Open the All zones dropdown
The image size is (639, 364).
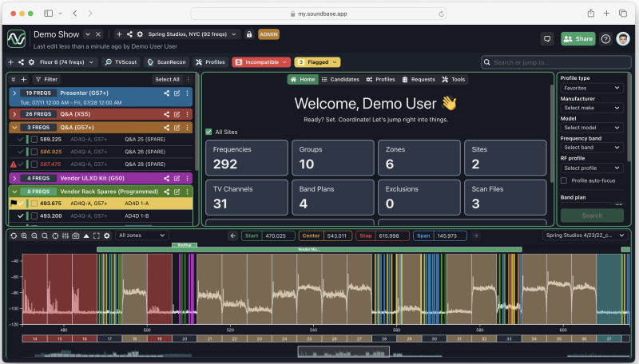point(141,235)
